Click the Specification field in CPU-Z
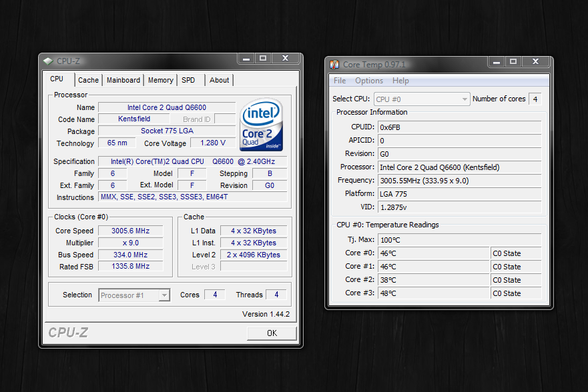Image resolution: width=588 pixels, height=392 pixels. (193, 161)
